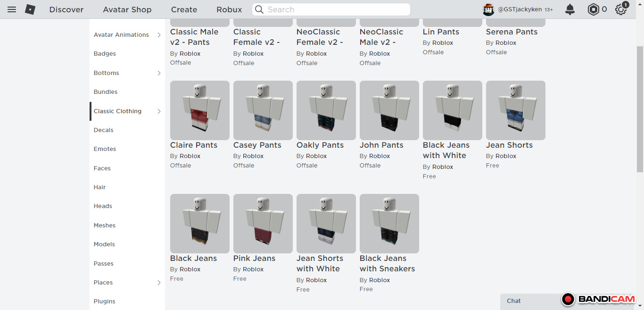Expand the Classic Clothing submenu
This screenshot has width=644, height=310.
point(159,111)
